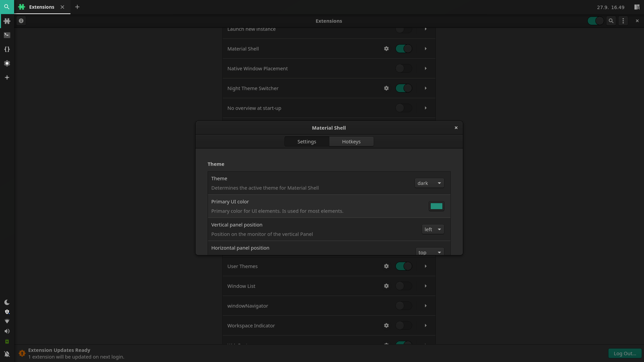Expand the No overview at start-up row
Image resolution: width=644 pixels, height=362 pixels.
pyautogui.click(x=426, y=108)
